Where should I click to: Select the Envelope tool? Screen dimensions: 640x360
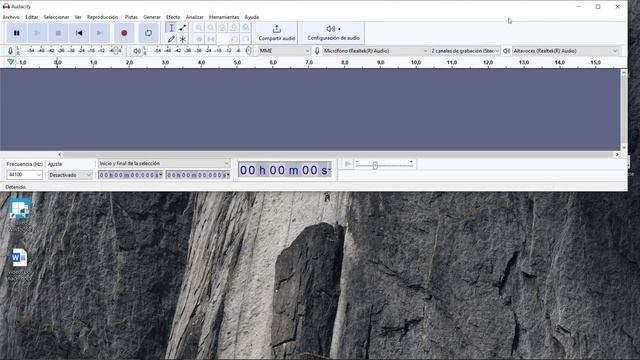pos(183,28)
